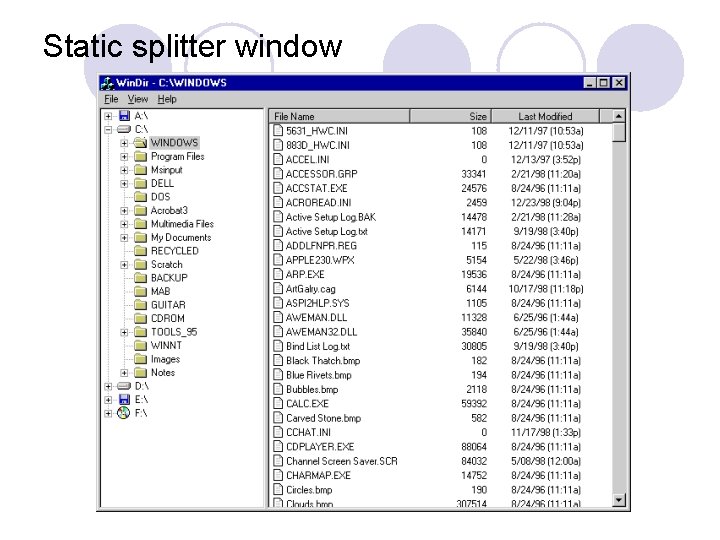Click the Scratch folder icon
The width and height of the screenshot is (720, 540).
(x=140, y=264)
